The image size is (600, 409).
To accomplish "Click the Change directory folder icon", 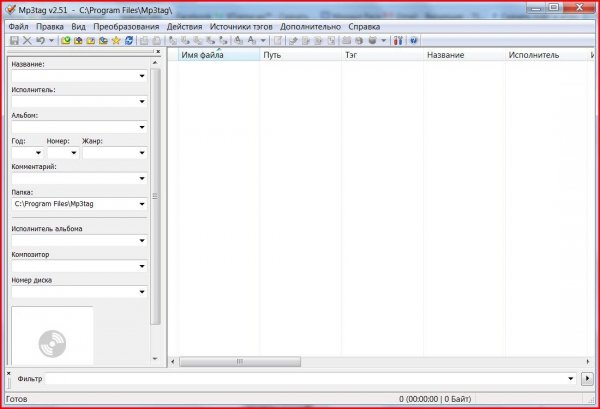I will tap(65, 40).
